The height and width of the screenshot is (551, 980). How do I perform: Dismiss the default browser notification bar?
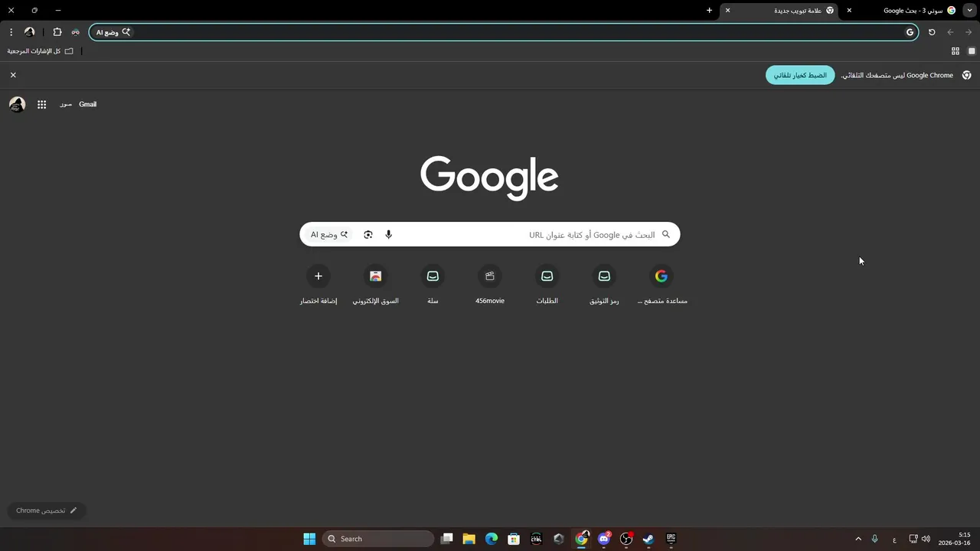(13, 75)
